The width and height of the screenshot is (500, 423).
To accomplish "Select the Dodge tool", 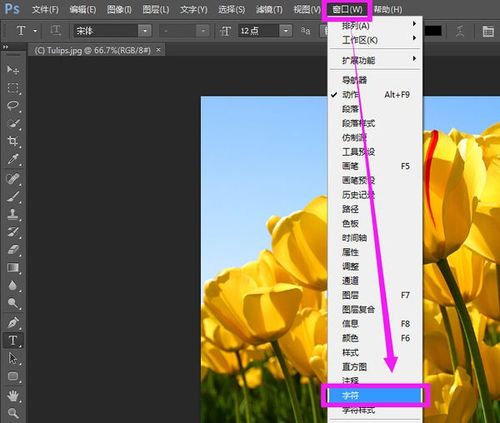I will coord(13,303).
